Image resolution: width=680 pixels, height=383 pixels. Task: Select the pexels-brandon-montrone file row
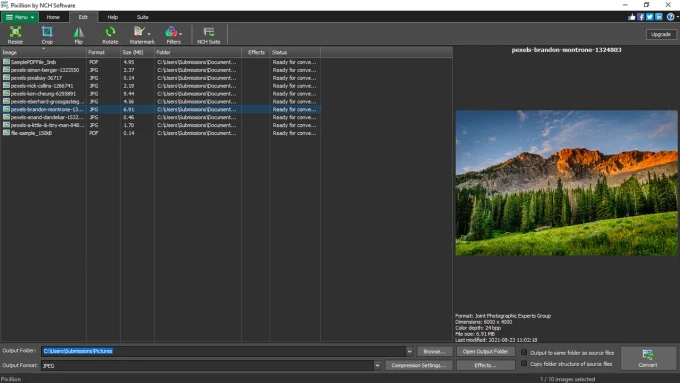[160, 109]
